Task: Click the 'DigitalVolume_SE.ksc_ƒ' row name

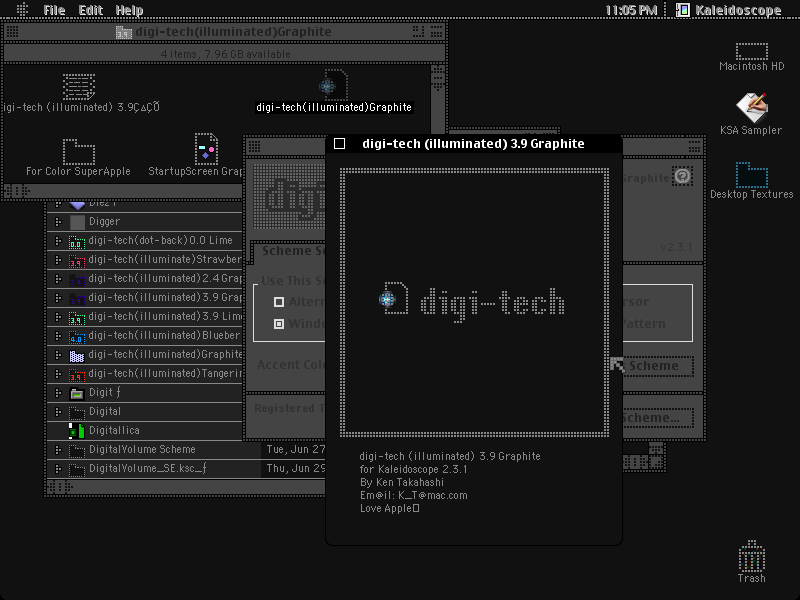Action: coord(148,468)
